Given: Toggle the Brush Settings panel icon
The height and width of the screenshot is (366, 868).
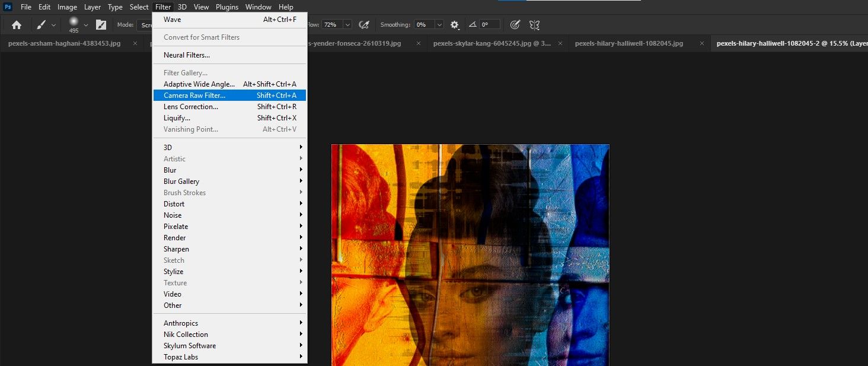Looking at the screenshot, I should pos(100,24).
